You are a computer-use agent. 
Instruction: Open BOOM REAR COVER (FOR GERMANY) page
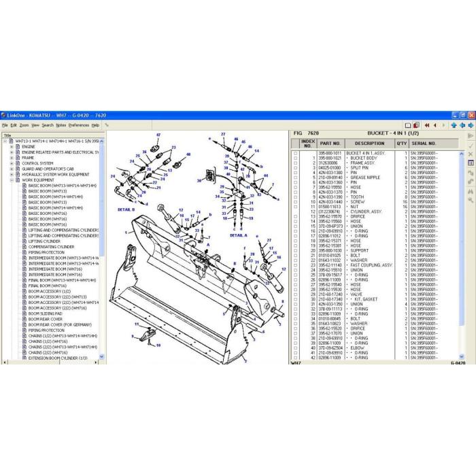(x=60, y=324)
